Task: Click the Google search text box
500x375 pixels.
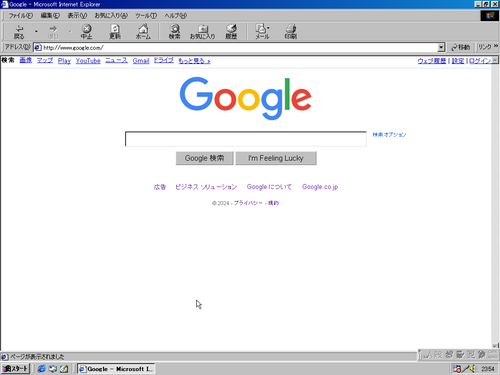Action: click(x=246, y=139)
